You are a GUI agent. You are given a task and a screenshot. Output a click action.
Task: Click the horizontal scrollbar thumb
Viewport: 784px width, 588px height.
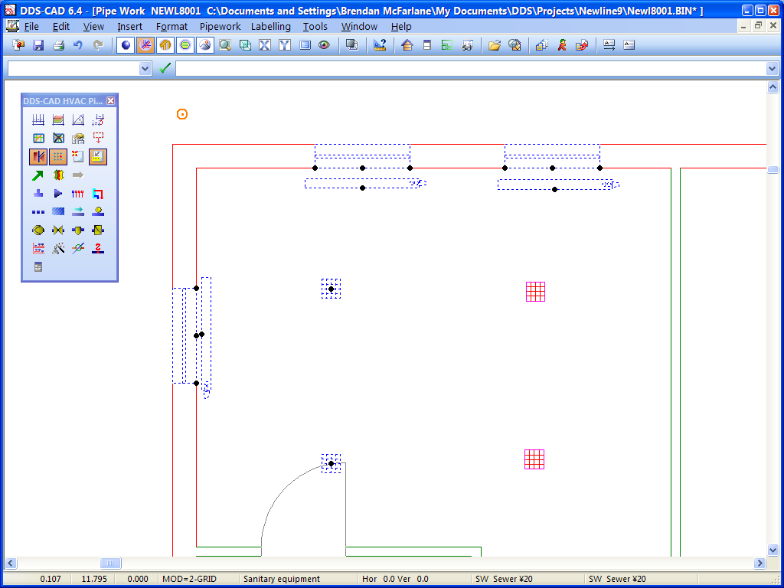pos(110,564)
